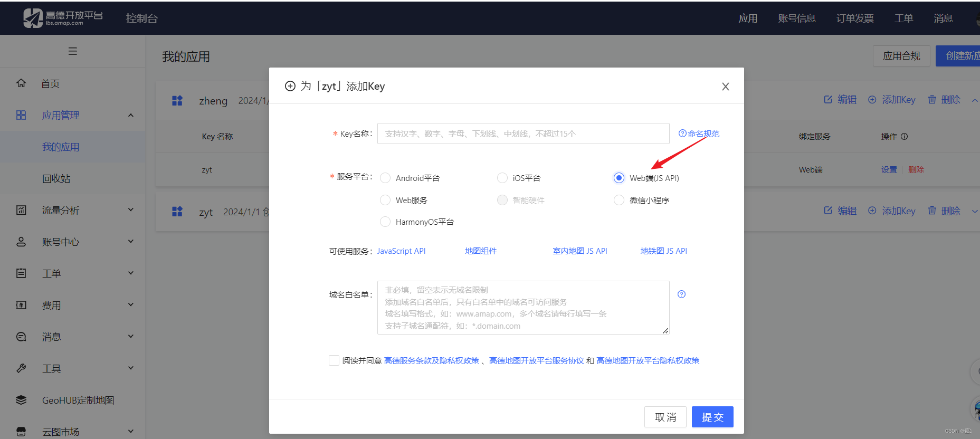Click the 删除 trash icon in the zyt app row
Screen dimensions: 980x439
[932, 211]
